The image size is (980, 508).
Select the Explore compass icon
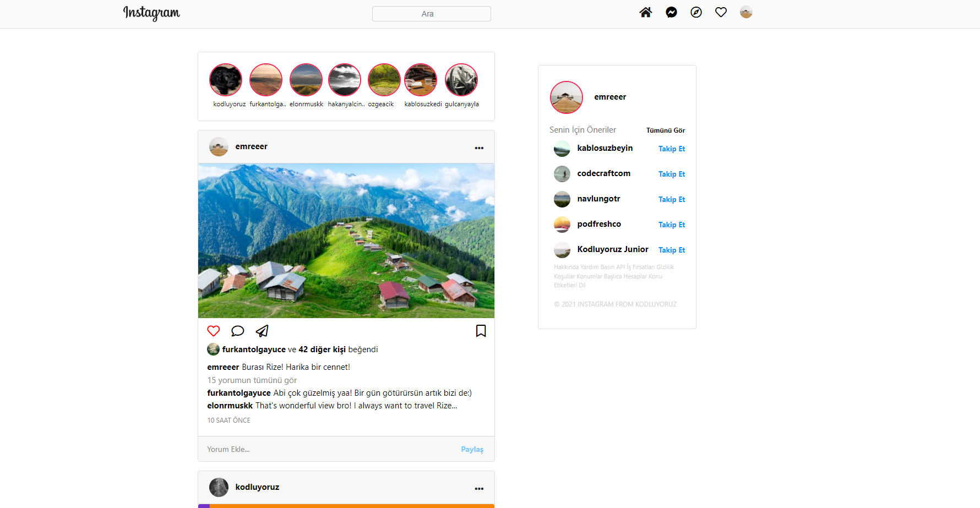coord(695,12)
